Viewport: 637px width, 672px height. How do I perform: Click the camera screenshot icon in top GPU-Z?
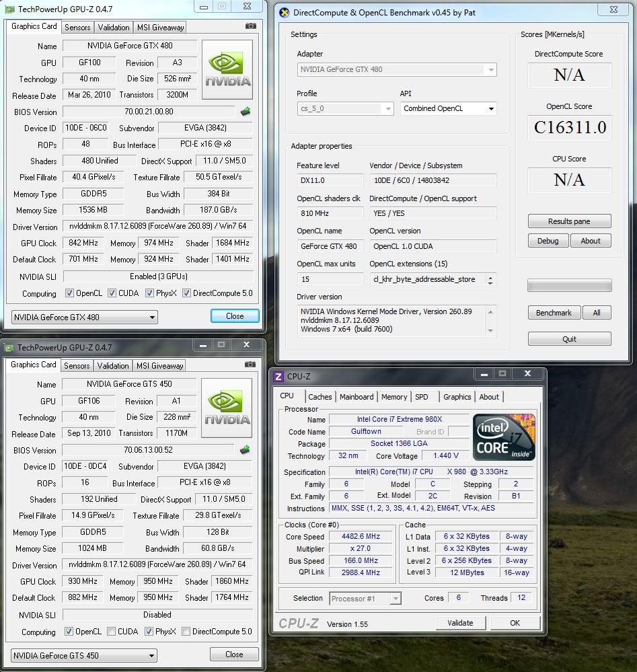click(x=251, y=26)
